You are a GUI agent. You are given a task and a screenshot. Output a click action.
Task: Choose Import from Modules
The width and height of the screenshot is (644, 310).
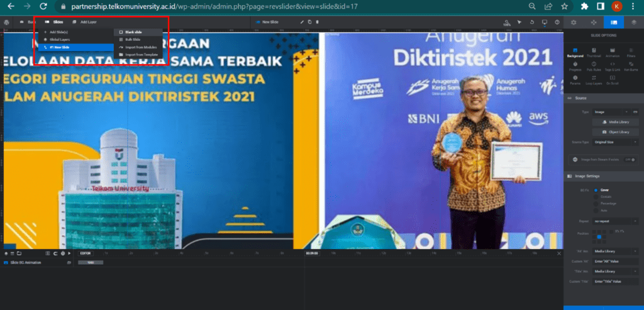(x=138, y=47)
